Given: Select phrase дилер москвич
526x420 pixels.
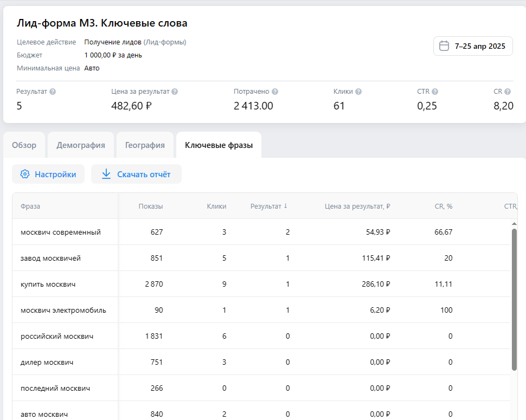Looking at the screenshot, I should coord(47,362).
